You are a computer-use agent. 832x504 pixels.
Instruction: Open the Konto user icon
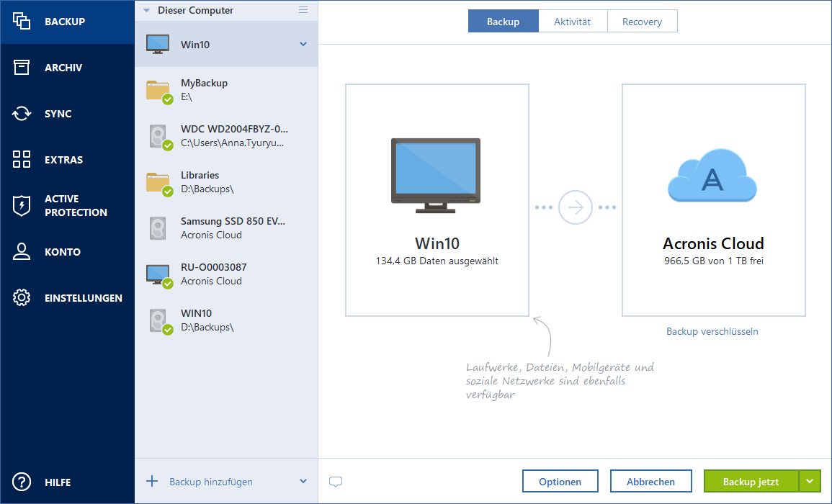tap(22, 252)
